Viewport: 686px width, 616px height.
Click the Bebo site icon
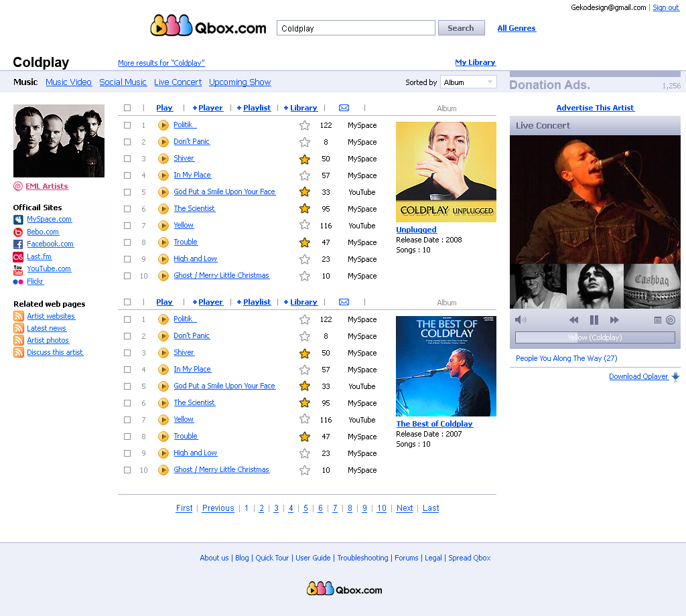[18, 232]
